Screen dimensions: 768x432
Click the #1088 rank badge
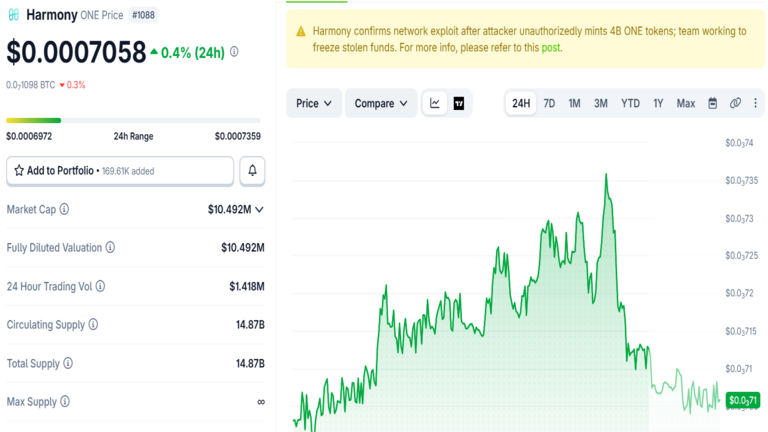[x=144, y=15]
